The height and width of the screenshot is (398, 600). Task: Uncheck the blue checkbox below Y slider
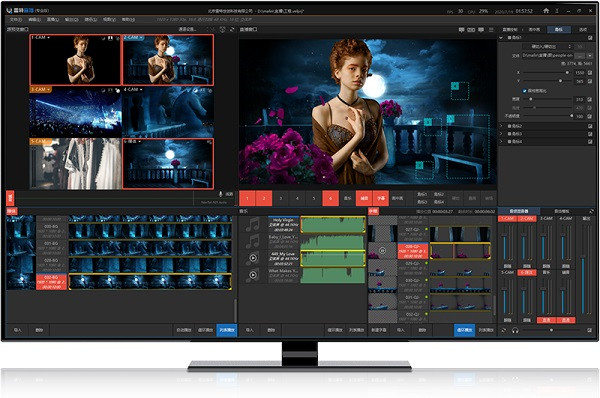click(525, 91)
